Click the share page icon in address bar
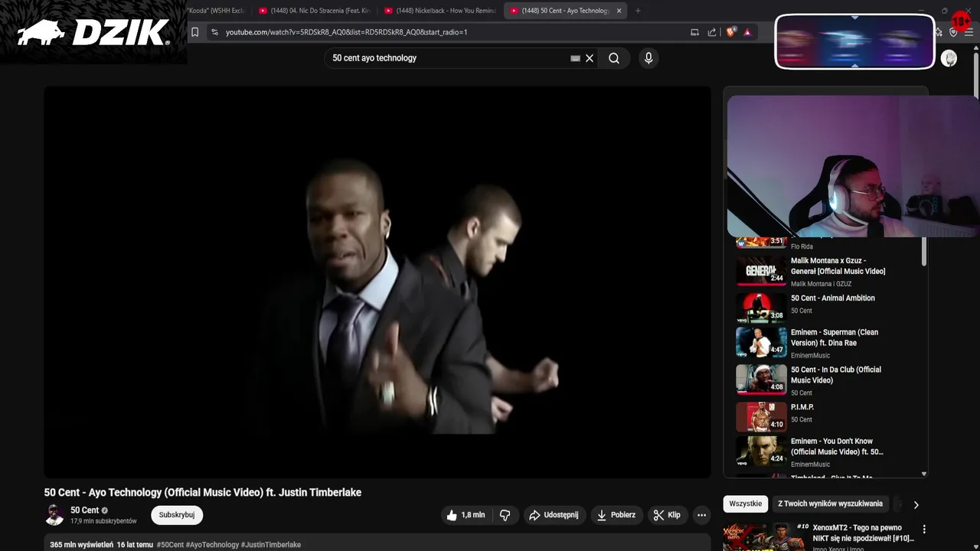This screenshot has height=551, width=980. (712, 32)
